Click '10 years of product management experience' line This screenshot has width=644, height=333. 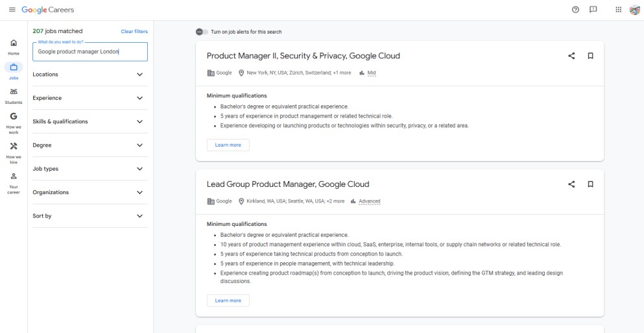390,245
